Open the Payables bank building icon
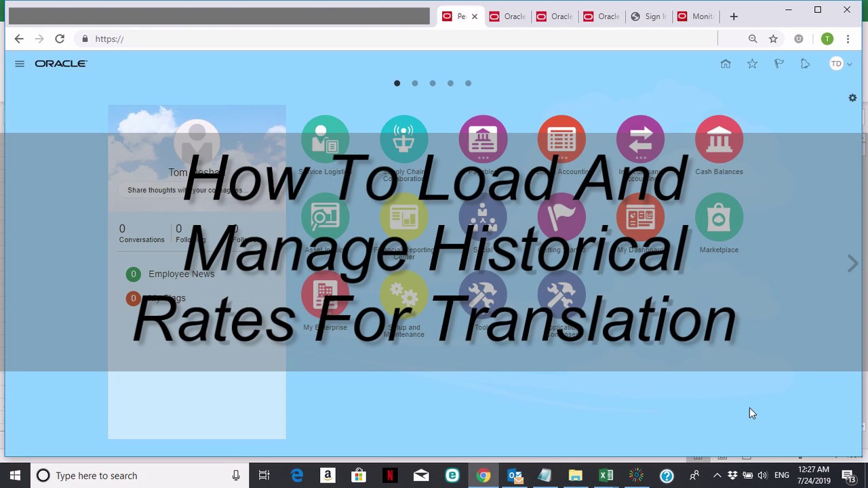Image resolution: width=868 pixels, height=488 pixels. coord(483,140)
